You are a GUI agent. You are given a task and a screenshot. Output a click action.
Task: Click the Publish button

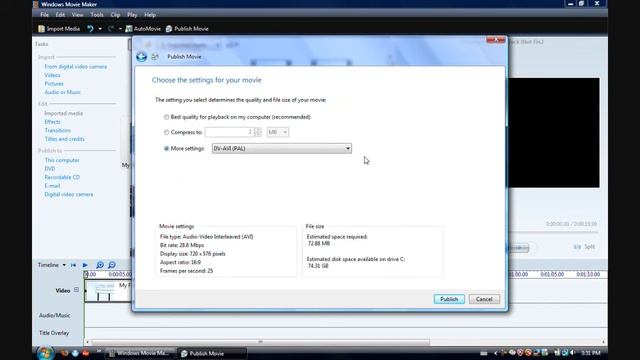pos(449,299)
